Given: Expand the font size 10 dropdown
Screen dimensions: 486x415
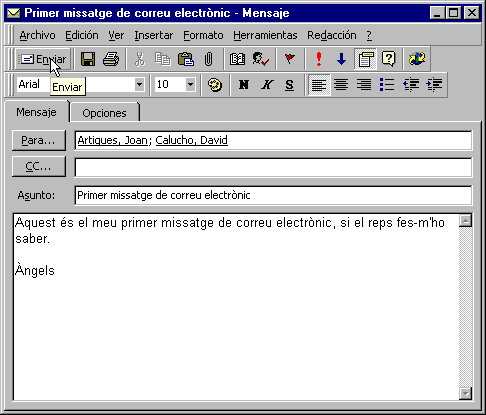Looking at the screenshot, I should (x=190, y=84).
